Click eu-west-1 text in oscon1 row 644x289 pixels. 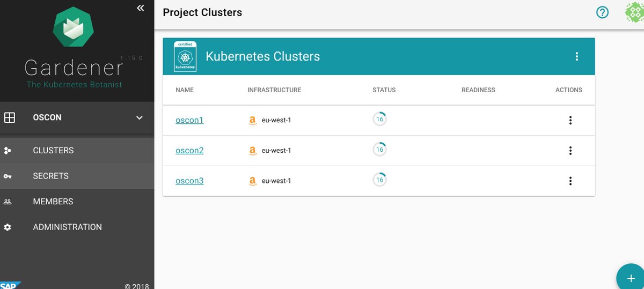[x=276, y=120]
